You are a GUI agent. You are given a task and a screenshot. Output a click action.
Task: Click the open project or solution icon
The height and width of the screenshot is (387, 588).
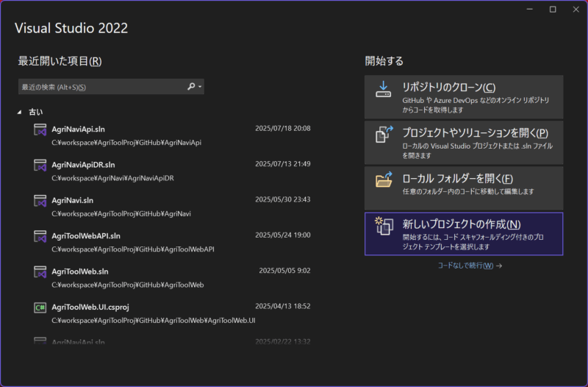click(384, 135)
